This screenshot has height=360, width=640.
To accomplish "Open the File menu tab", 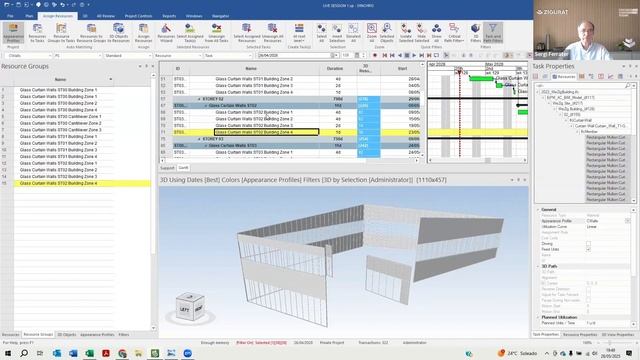I will coord(11,16).
